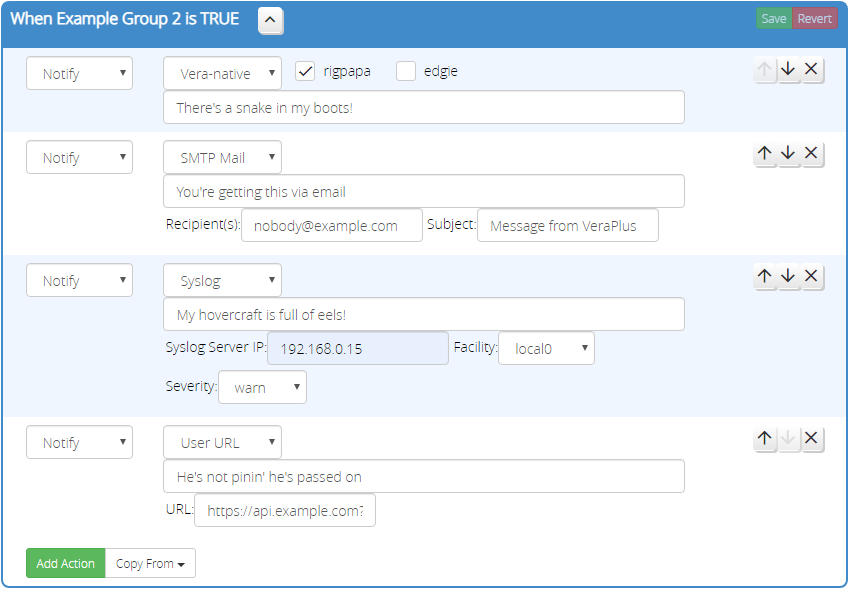Delete the SMTP Mail action

[x=811, y=153]
